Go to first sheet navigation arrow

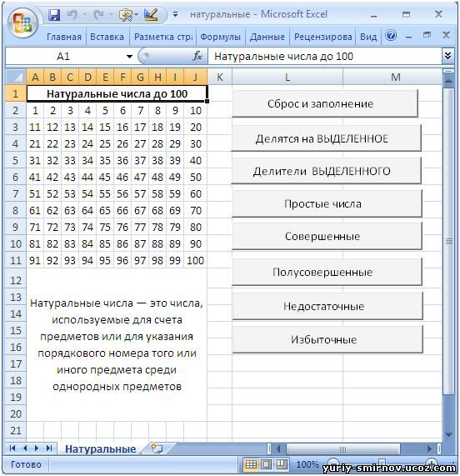click(x=12, y=448)
